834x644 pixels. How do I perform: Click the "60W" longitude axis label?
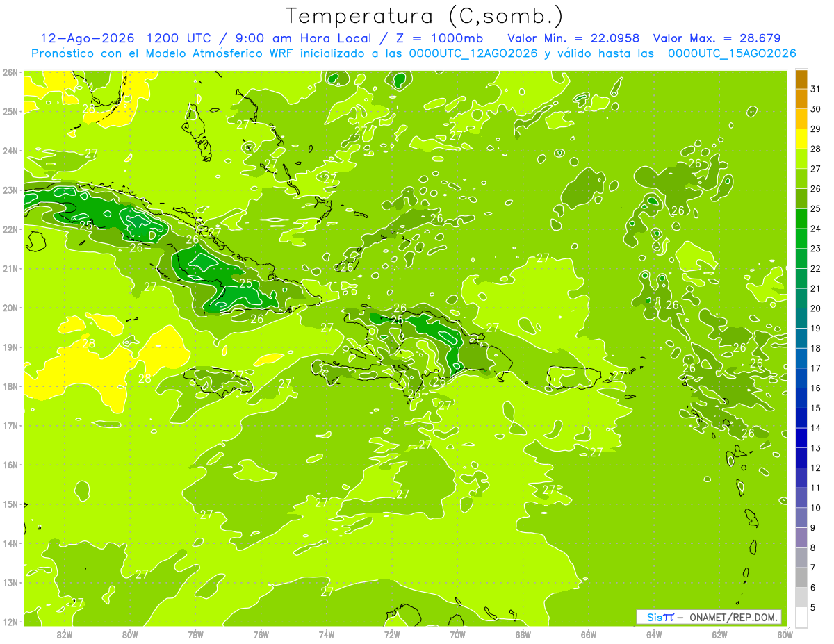[x=785, y=634]
